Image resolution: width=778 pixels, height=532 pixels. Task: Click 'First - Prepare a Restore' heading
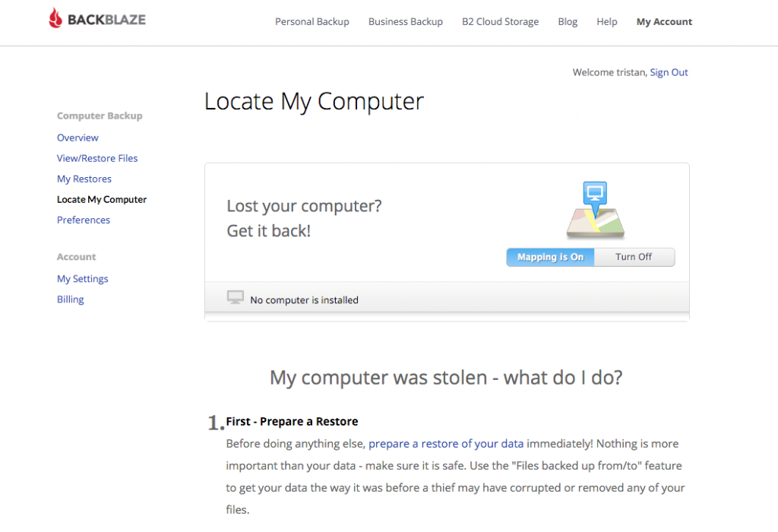292,421
